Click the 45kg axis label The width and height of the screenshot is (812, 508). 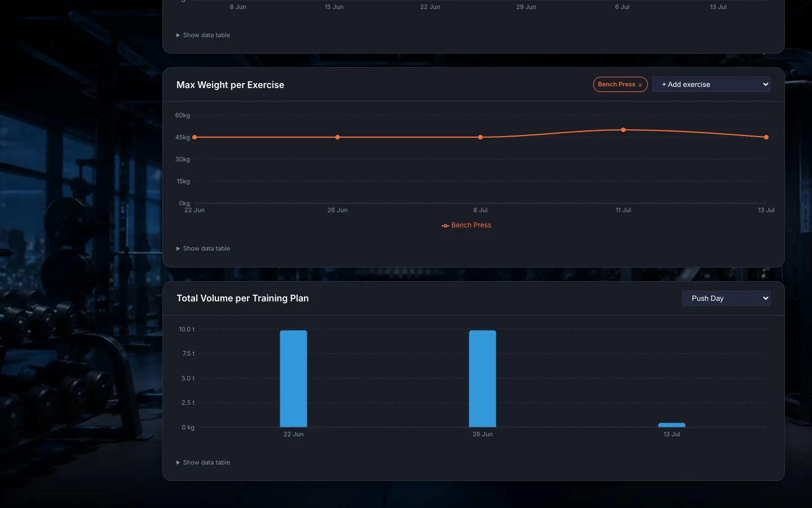click(183, 137)
